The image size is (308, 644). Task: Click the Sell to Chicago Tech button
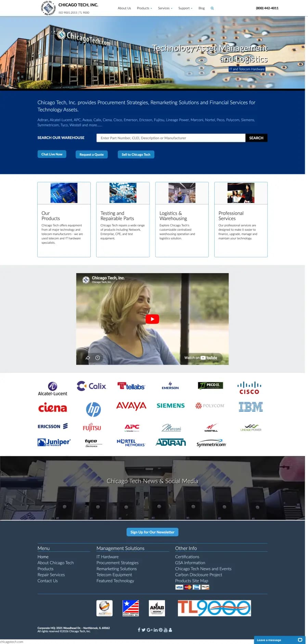click(136, 155)
